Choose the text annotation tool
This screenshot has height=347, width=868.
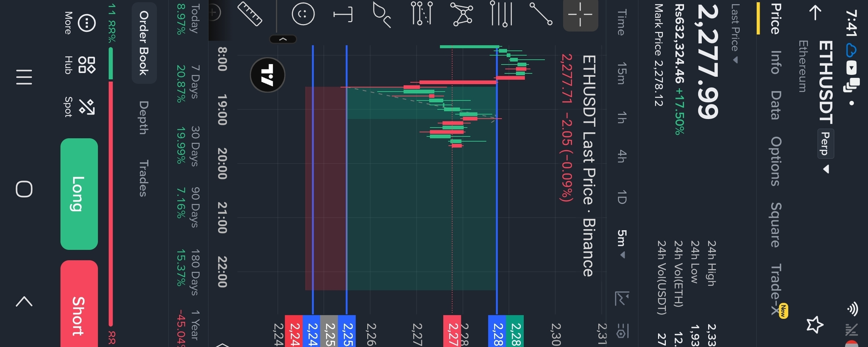(343, 14)
